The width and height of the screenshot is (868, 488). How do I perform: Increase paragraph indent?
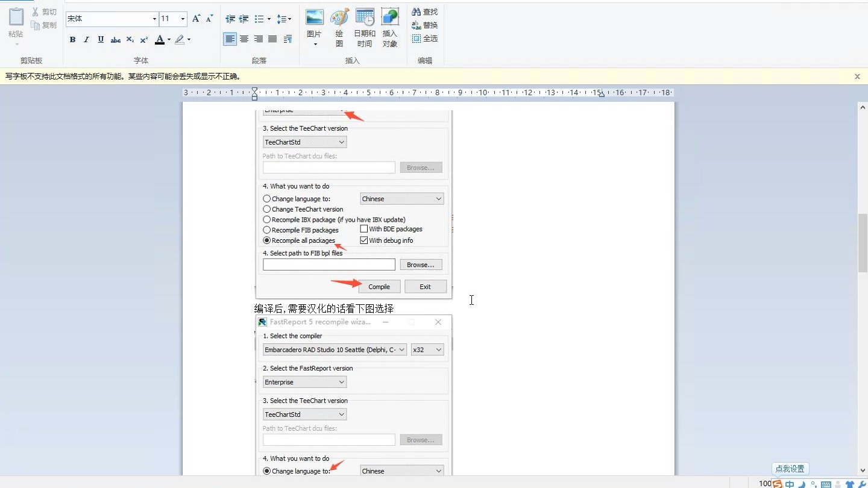coord(244,19)
